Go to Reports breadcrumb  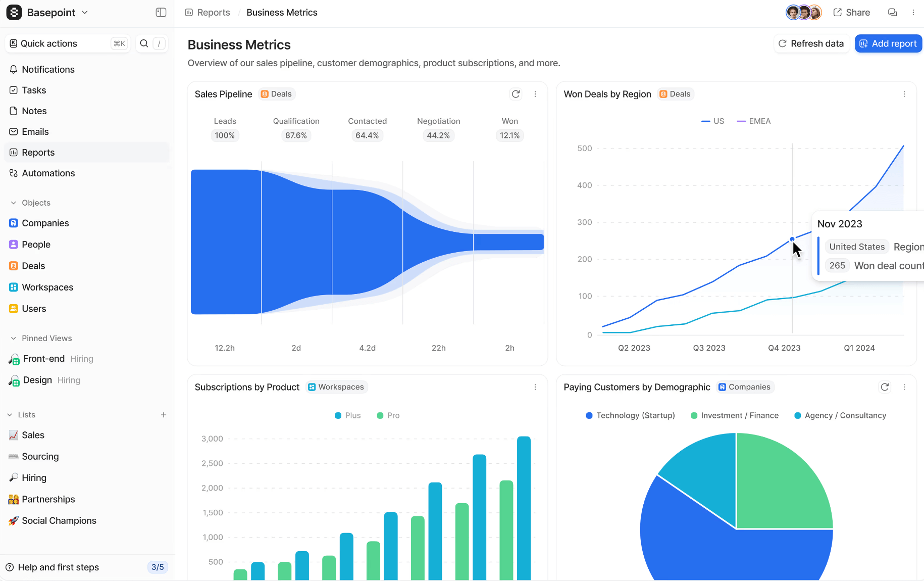(208, 13)
